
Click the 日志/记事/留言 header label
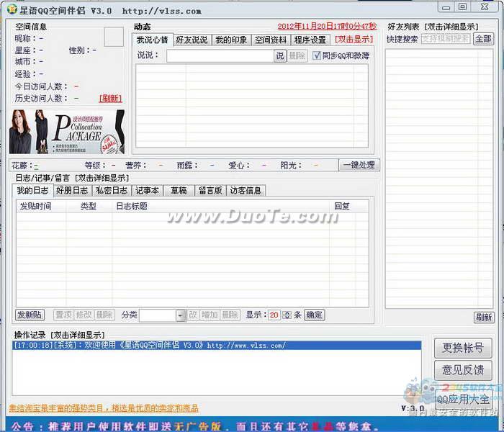click(x=42, y=178)
